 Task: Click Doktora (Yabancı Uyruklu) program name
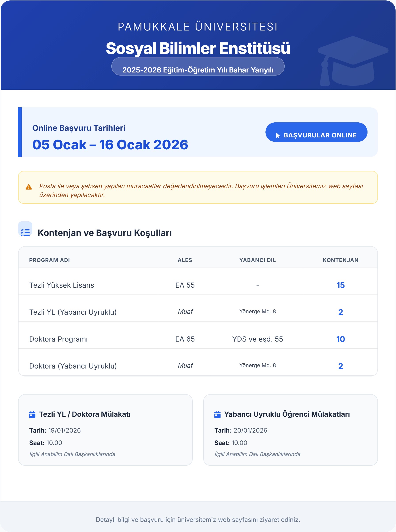click(73, 366)
